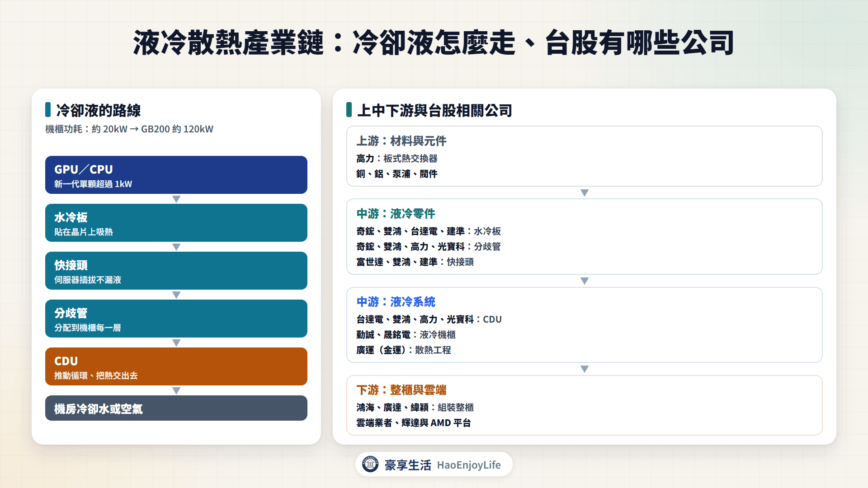This screenshot has width=868, height=488.
Task: Click the subtitle 新一代單顆超過 1kW
Action: click(93, 184)
